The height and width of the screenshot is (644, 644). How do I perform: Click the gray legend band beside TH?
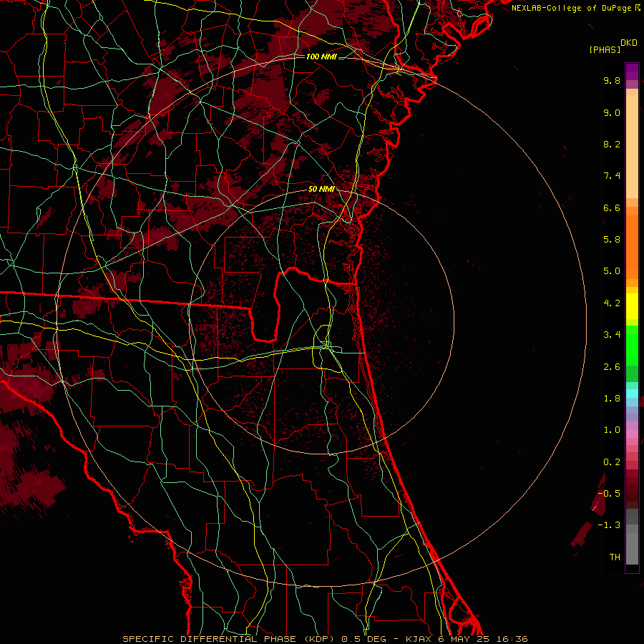pyautogui.click(x=632, y=548)
